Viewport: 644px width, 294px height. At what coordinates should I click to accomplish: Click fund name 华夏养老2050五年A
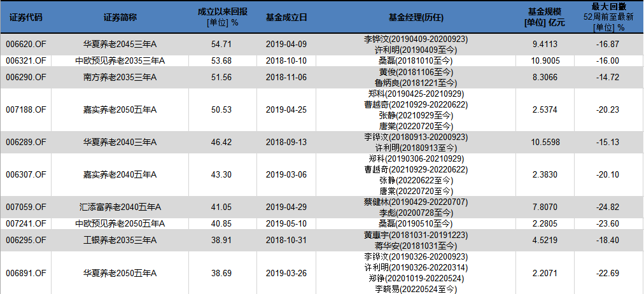(120, 272)
